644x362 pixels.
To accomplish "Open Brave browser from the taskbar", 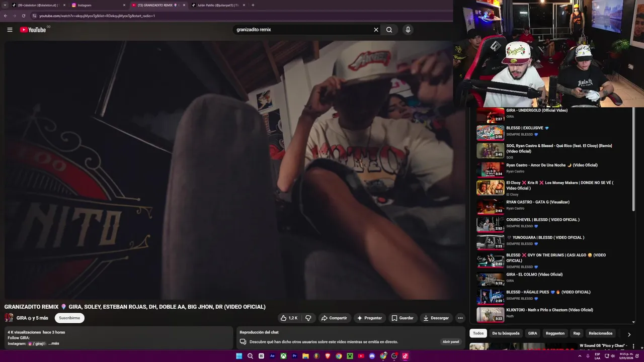I will [x=328, y=356].
